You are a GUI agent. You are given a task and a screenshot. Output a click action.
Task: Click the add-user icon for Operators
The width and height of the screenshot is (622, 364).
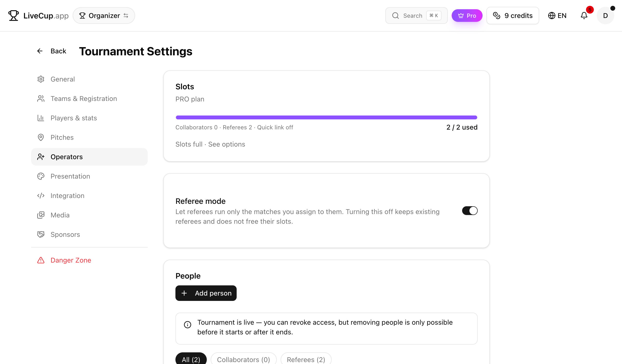[x=41, y=157]
